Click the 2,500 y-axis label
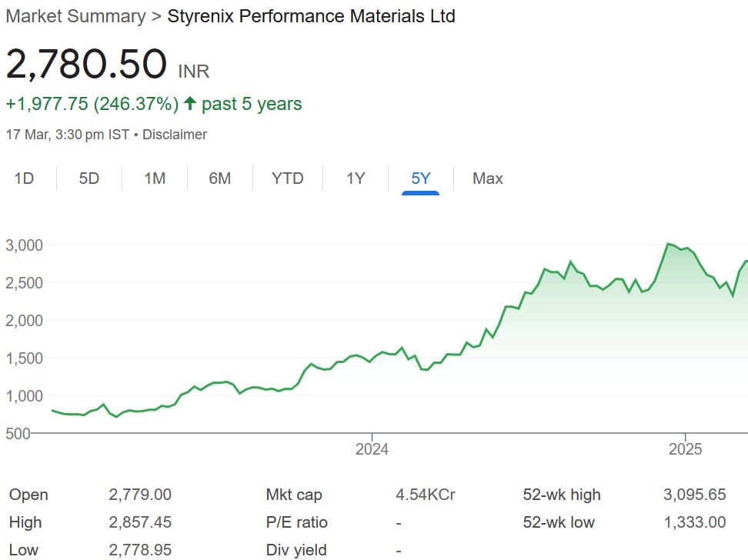748x560 pixels. coord(24,283)
